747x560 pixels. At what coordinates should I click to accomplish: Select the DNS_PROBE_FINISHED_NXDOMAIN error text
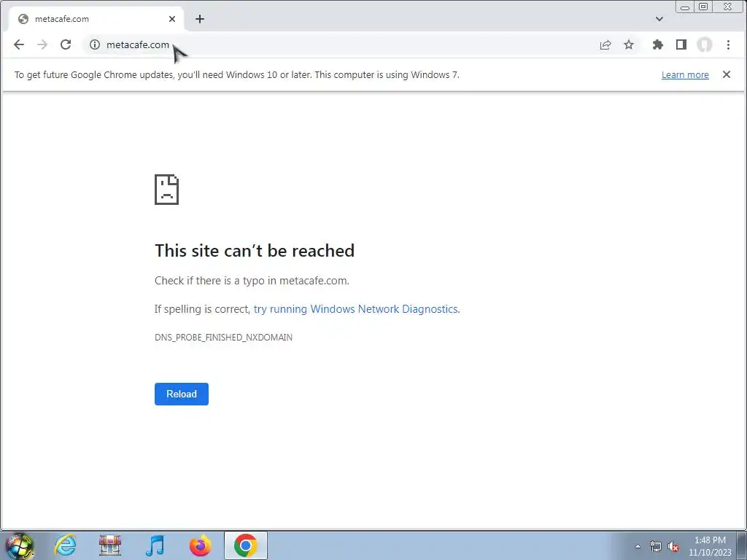(223, 337)
